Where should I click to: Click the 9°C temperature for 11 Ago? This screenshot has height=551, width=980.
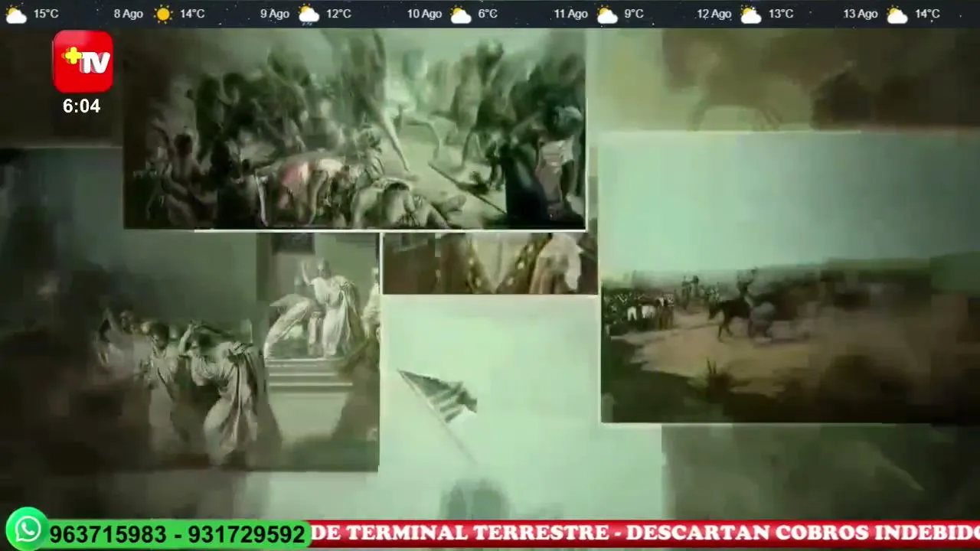tap(634, 14)
